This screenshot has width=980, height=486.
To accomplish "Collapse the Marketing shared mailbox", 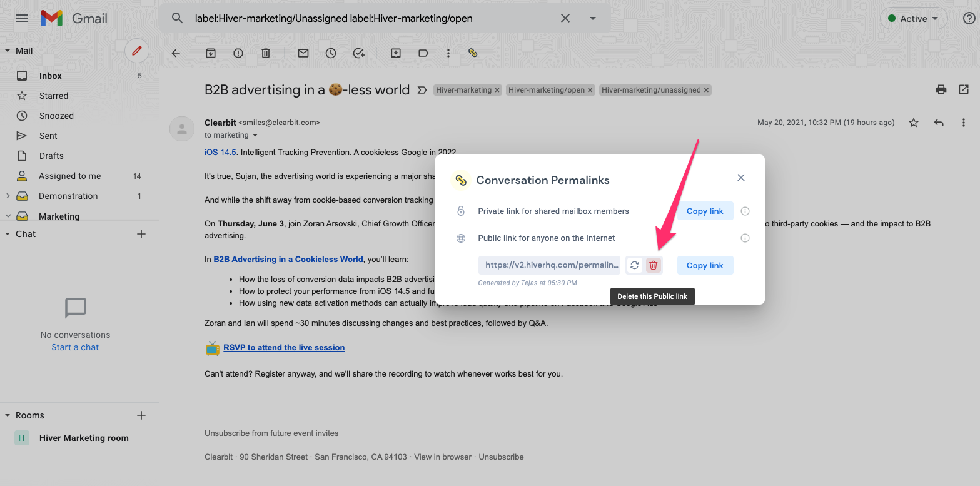I will (x=8, y=216).
